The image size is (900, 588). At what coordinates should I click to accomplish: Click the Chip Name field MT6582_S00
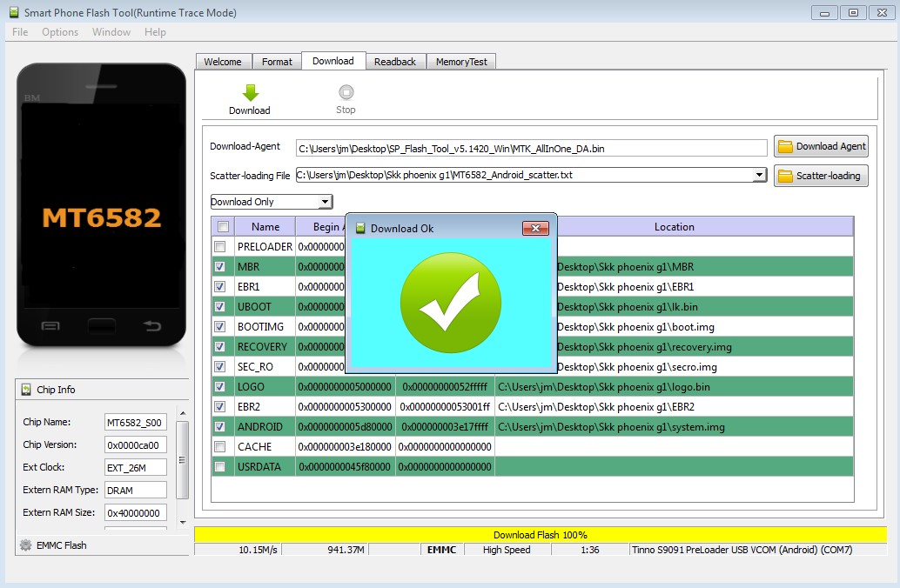(136, 422)
